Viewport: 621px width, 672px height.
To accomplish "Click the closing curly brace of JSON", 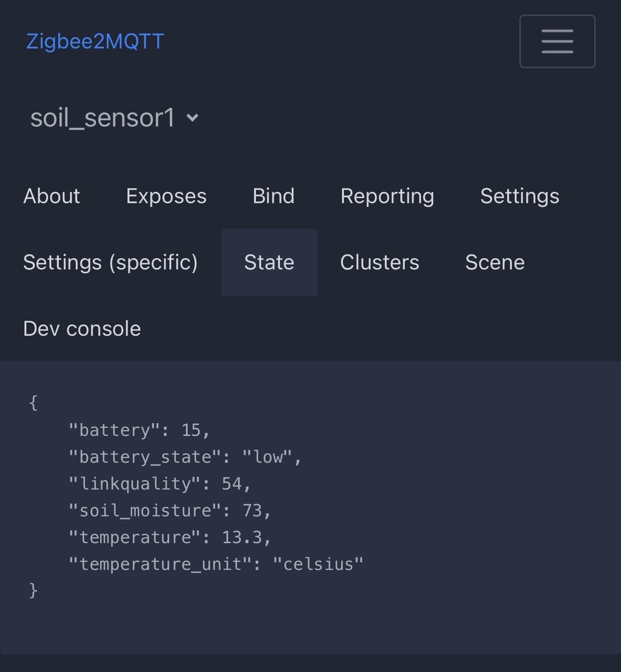I will point(33,590).
